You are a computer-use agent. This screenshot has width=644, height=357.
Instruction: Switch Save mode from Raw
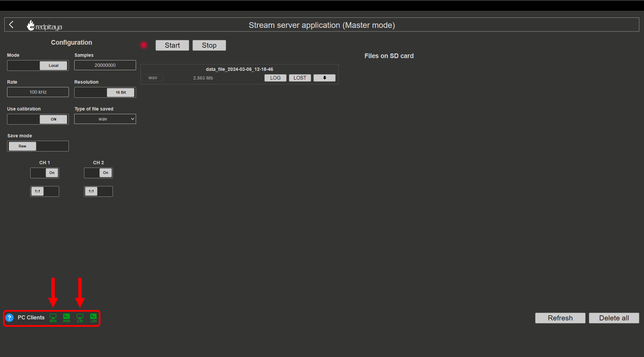38,146
